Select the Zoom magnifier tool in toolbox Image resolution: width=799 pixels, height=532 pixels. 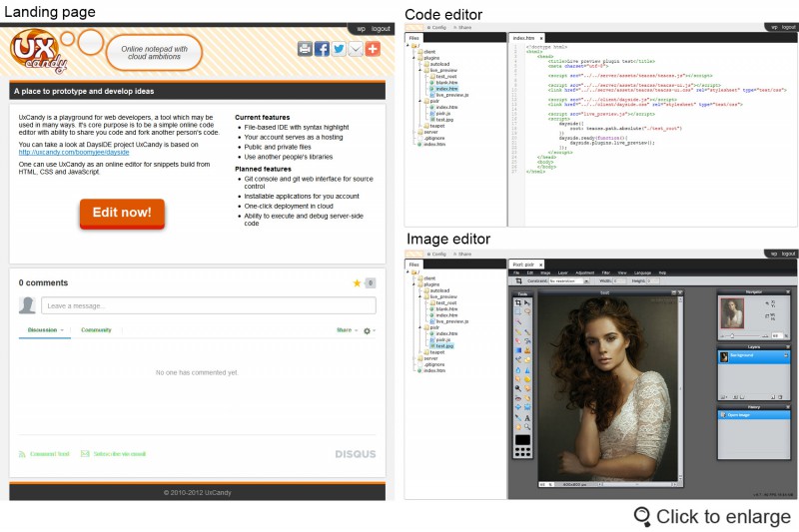[x=527, y=426]
